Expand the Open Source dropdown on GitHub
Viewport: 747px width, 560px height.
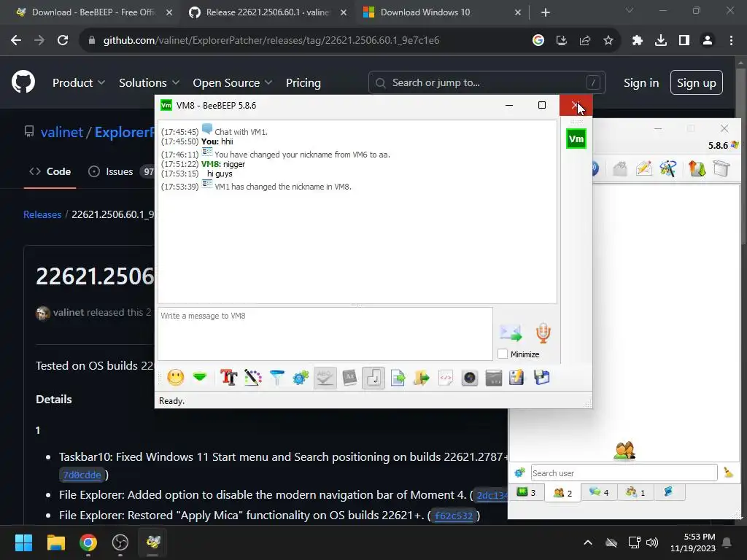(x=233, y=83)
